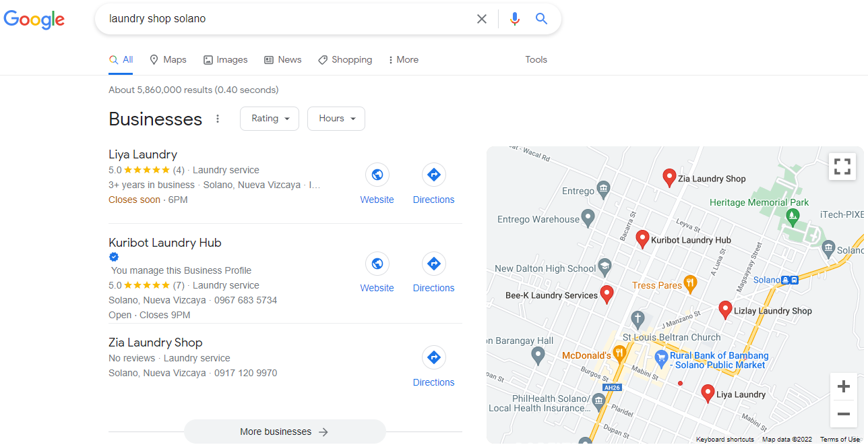Image resolution: width=868 pixels, height=447 pixels.
Task: Click Entrego marker on map
Action: 603,188
